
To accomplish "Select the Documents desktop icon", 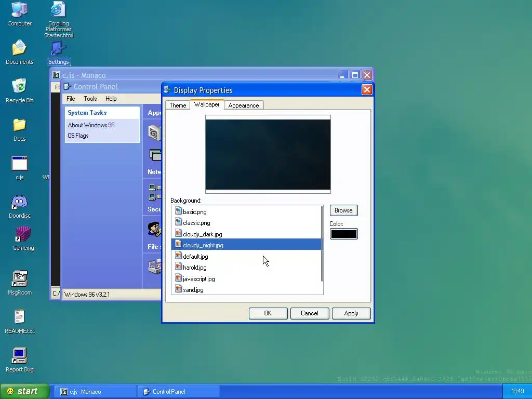I will pyautogui.click(x=20, y=52).
